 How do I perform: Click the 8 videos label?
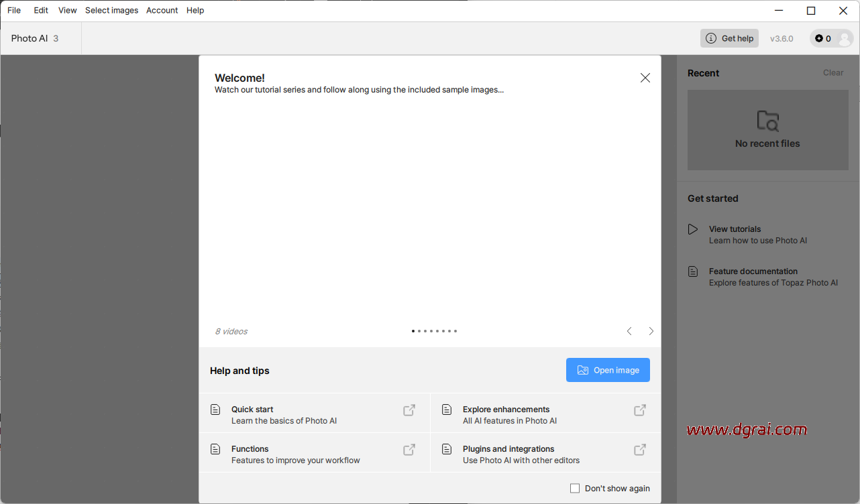tap(231, 332)
